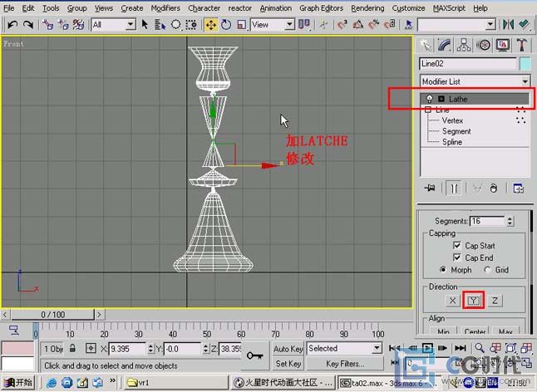Screen dimensions: 537x392
Task: Select the Unlink Selection tool
Action: coord(63,25)
